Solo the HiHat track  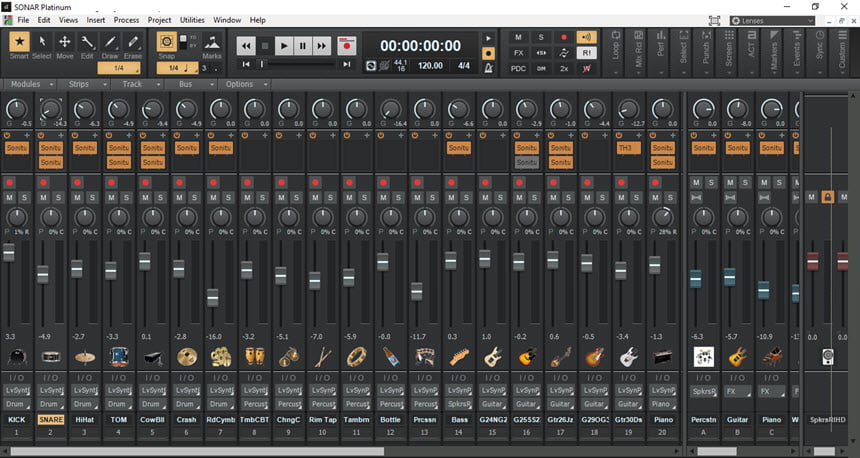click(x=92, y=197)
